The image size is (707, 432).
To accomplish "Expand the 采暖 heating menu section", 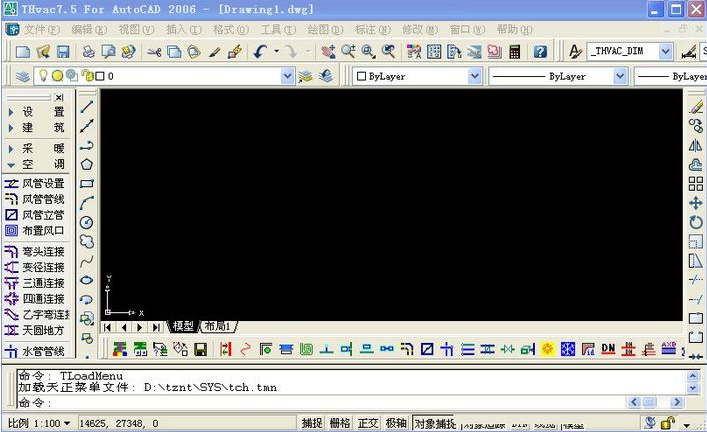I will tap(35, 148).
